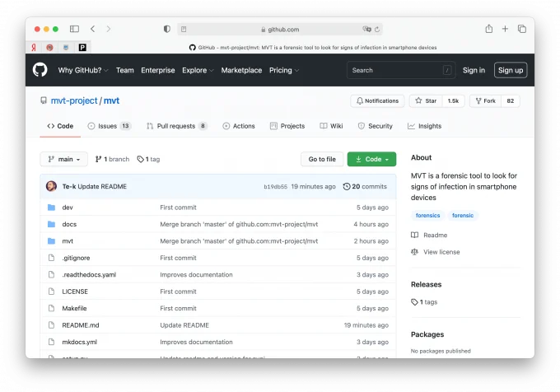Viewport: 560px width, 392px height.
Task: Open commit hash b19db55
Action: (275, 186)
